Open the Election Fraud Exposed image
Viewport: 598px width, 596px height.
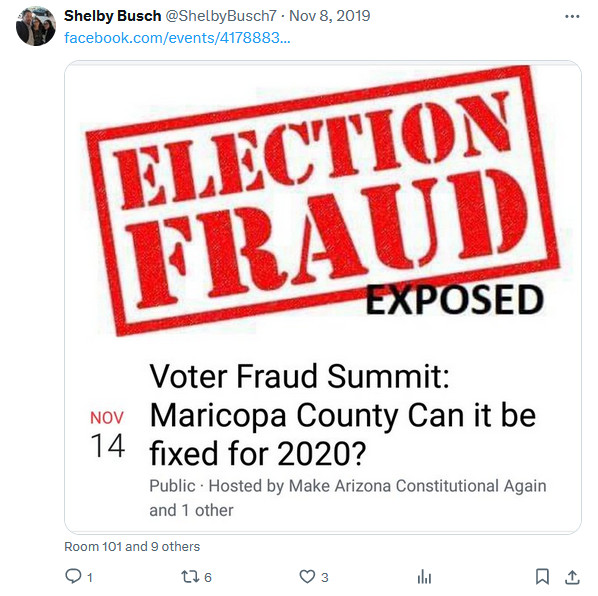(x=323, y=202)
